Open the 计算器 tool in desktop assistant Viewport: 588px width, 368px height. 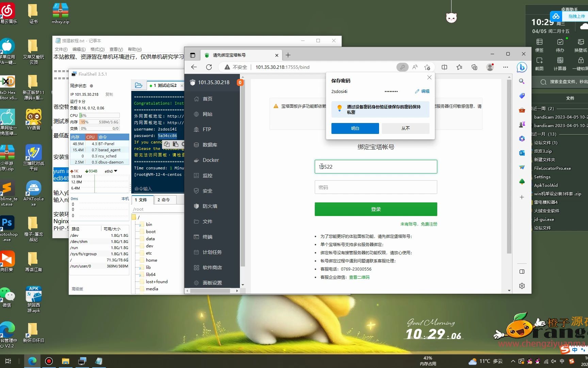click(x=560, y=63)
